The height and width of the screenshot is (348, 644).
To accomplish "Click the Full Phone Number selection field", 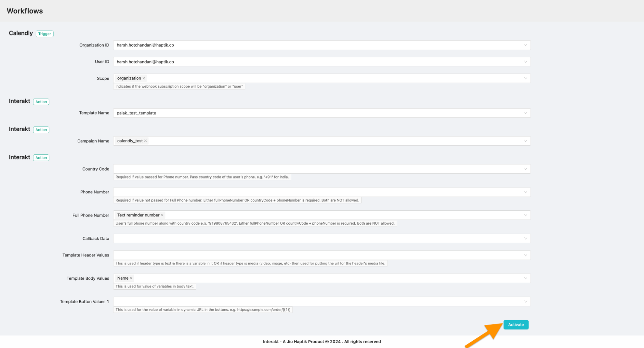I will click(x=290, y=215).
